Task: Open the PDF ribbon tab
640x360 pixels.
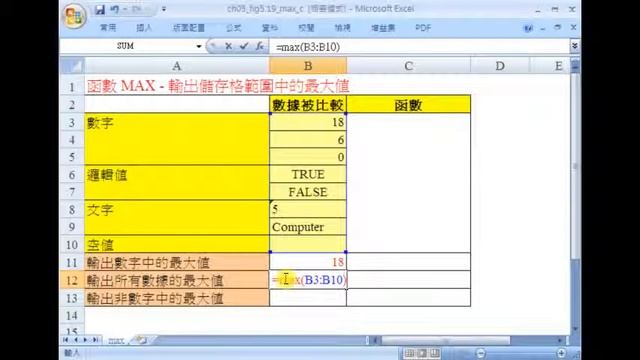Action: (423, 28)
